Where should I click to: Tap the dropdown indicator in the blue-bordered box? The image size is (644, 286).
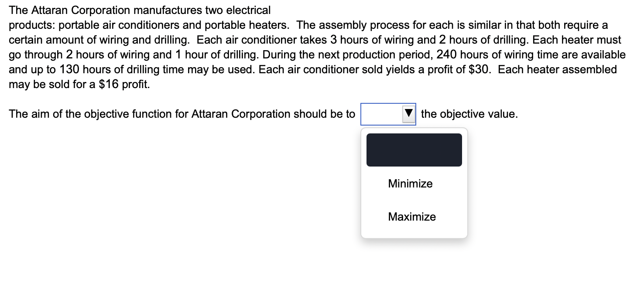(408, 114)
